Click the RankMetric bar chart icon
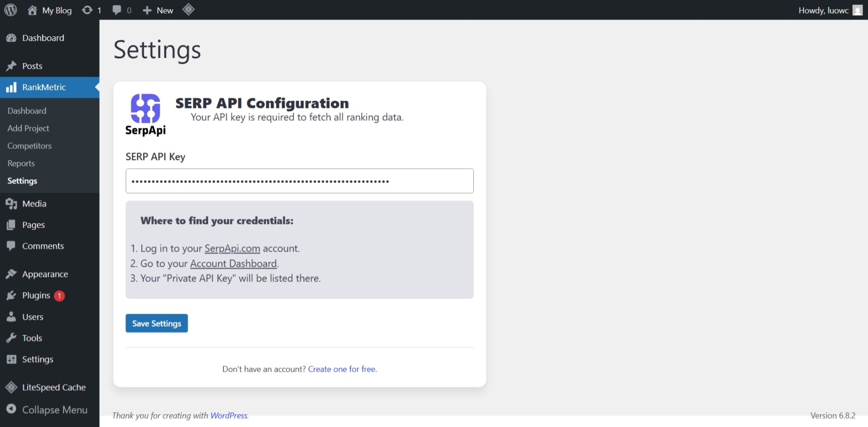 11,88
